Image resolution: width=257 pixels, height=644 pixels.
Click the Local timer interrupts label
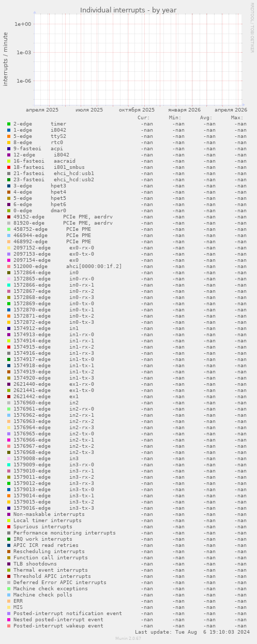(48, 521)
